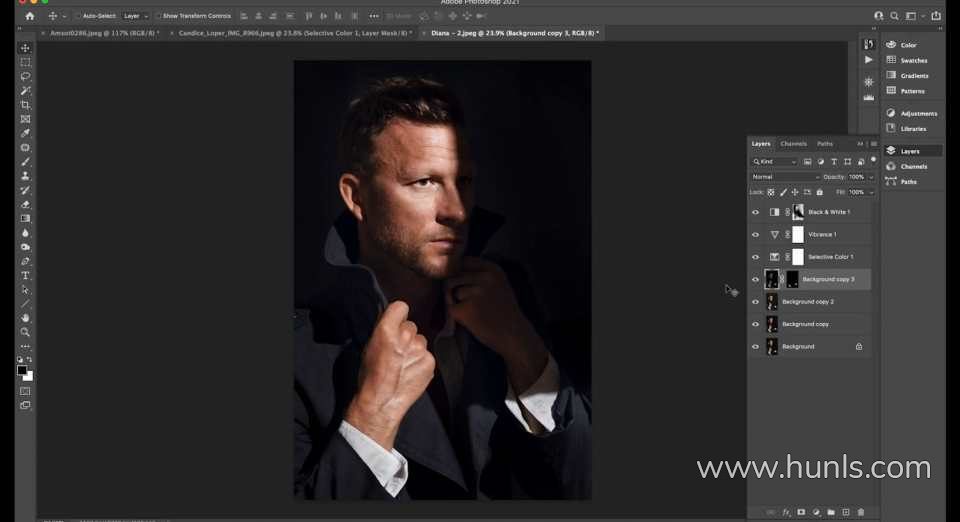Screen dimensions: 960x522
Task: Hide the Black & White 1 layer
Action: (x=756, y=212)
